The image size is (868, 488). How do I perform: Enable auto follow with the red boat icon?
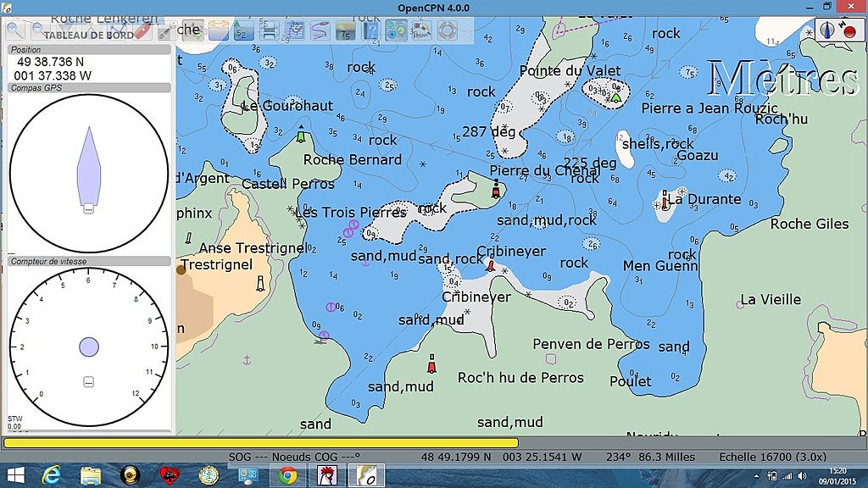(x=142, y=30)
